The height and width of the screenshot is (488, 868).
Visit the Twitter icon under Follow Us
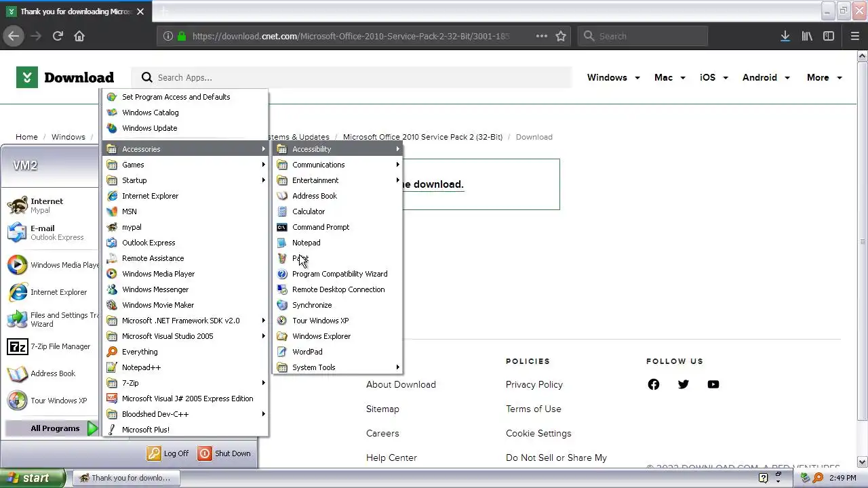pyautogui.click(x=684, y=384)
